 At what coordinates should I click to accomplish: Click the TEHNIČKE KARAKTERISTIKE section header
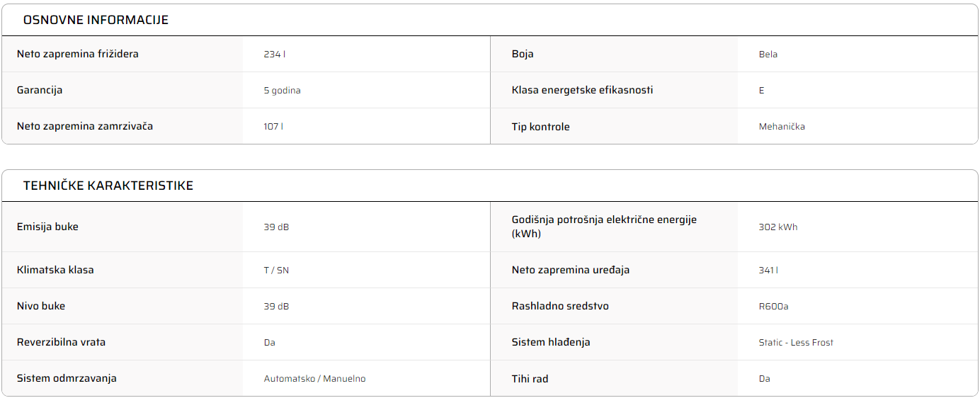pos(108,186)
